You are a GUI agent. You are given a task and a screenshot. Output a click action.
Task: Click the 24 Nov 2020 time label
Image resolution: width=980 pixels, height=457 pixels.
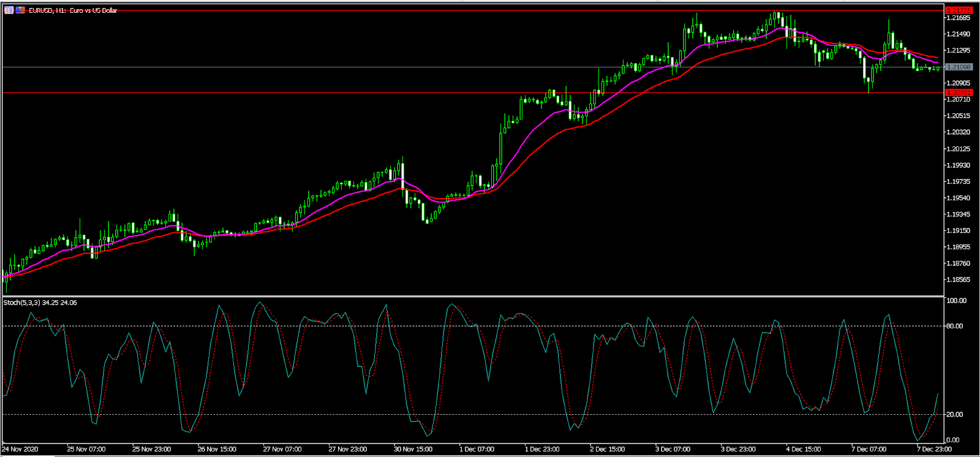[x=20, y=449]
